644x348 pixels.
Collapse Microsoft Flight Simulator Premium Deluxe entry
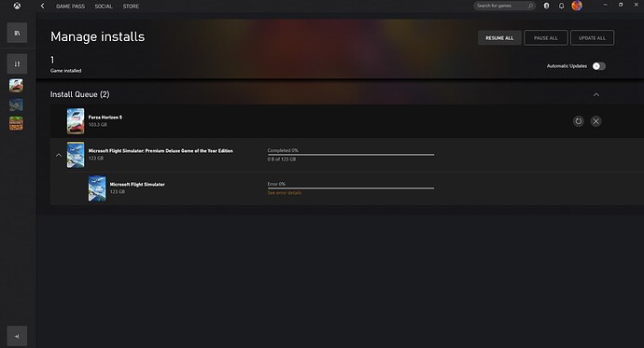(58, 155)
